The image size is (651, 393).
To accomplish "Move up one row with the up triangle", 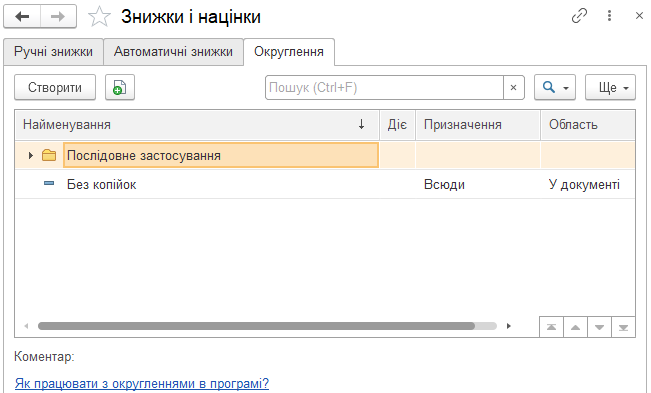I will pos(575,327).
